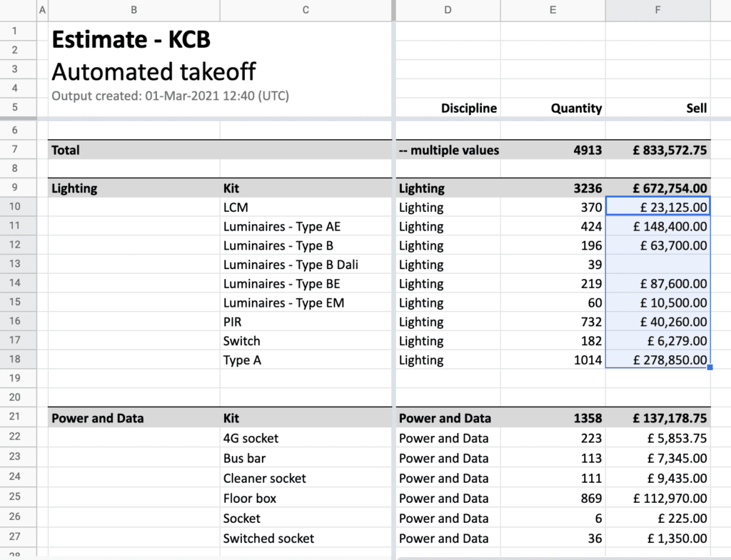Click the Kit header cell in row 9
This screenshot has width=731, height=560.
pos(306,188)
